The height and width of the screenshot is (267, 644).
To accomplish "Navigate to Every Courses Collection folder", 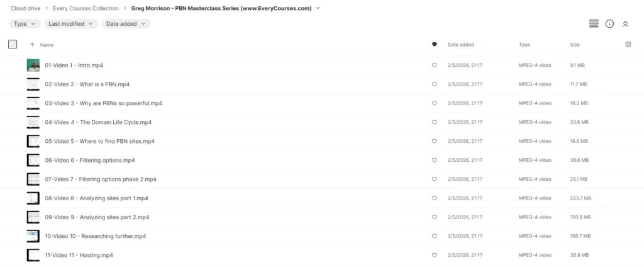I will [x=86, y=8].
